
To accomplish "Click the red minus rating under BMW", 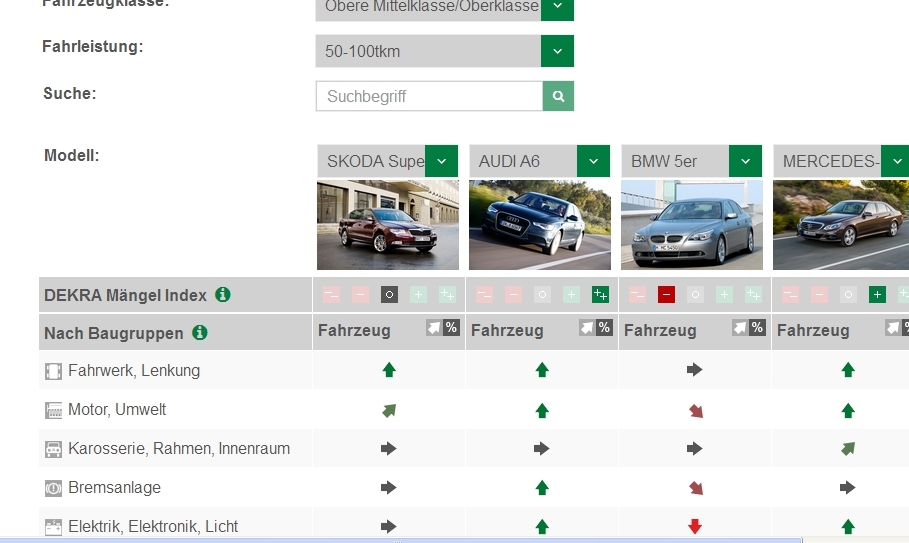I will (666, 295).
